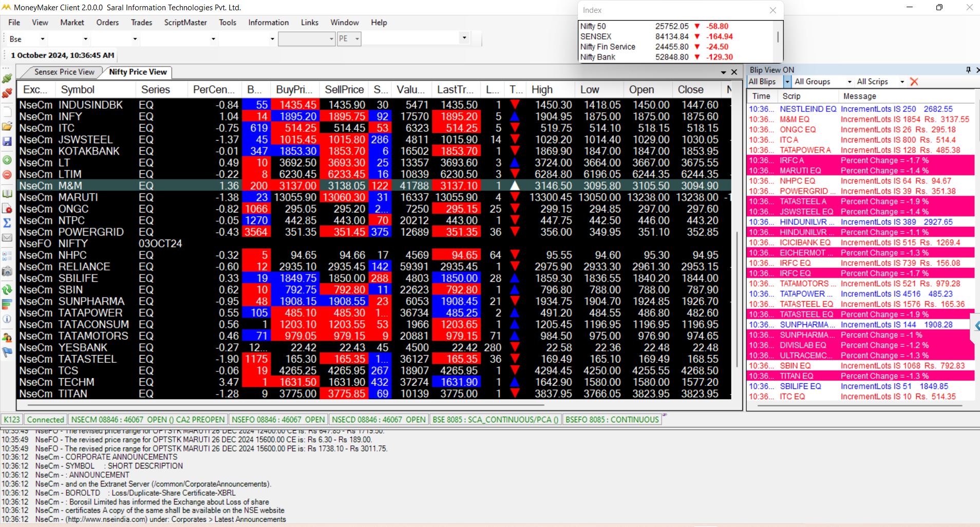Select the Nifty Price View tab

138,72
